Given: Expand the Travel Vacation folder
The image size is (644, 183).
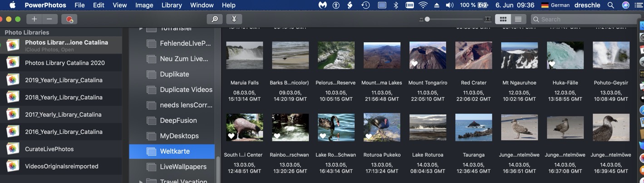Looking at the screenshot, I should pyautogui.click(x=141, y=181).
